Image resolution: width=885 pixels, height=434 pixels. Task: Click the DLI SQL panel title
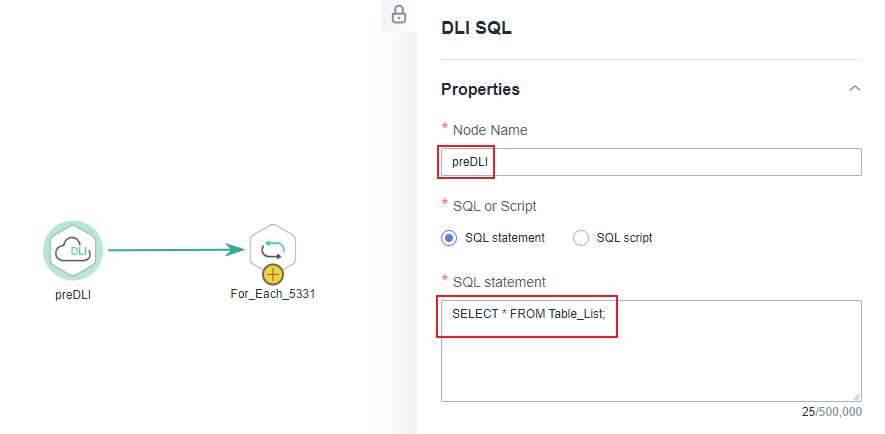click(x=476, y=28)
